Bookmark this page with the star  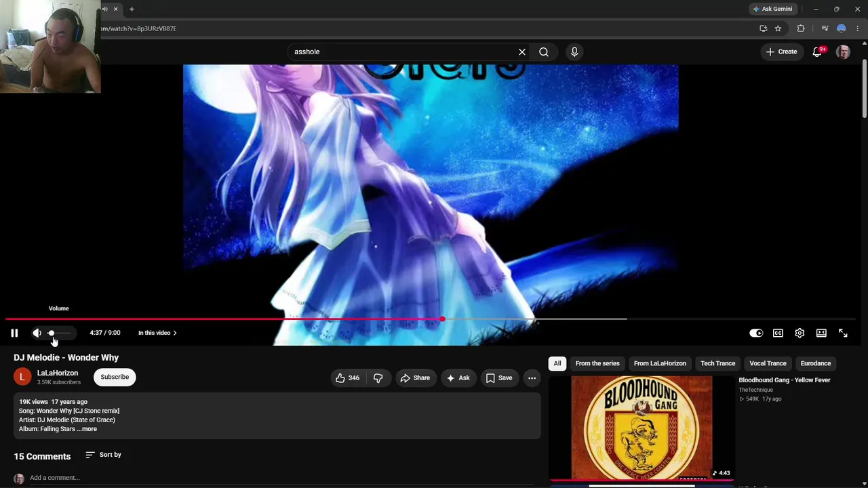pos(778,28)
